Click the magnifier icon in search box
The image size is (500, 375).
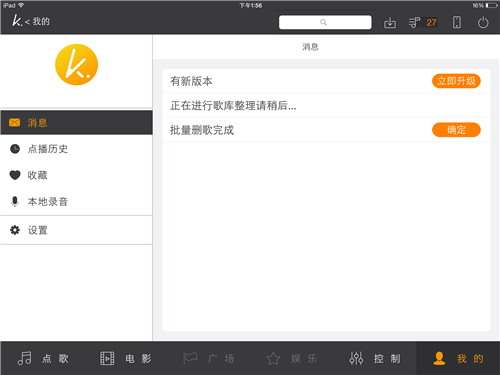[323, 22]
